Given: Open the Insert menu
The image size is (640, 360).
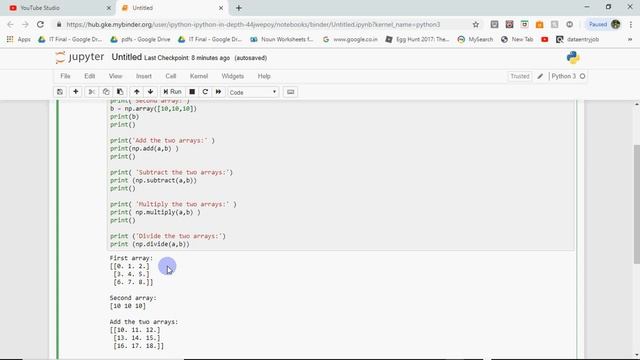Looking at the screenshot, I should (144, 76).
